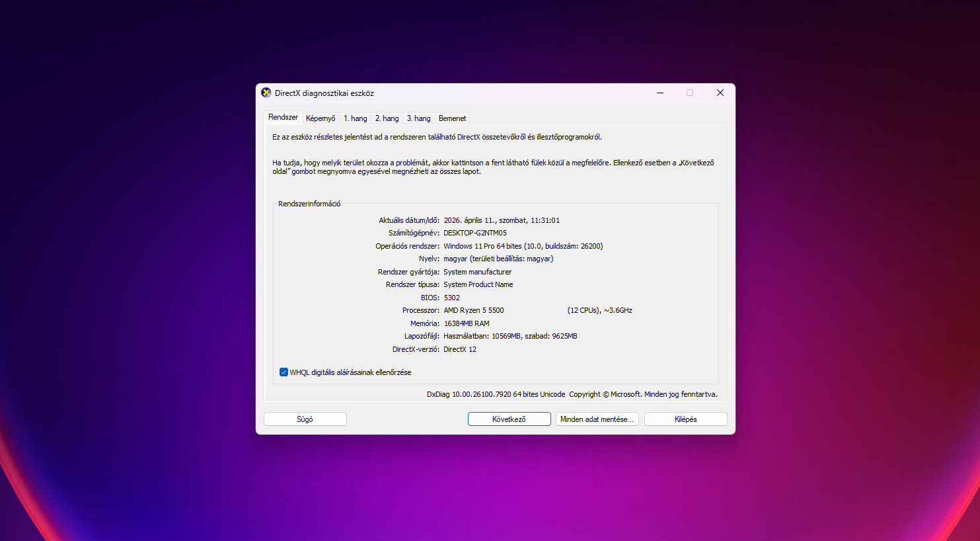
Task: Click the disabled maximize button in title bar
Action: pyautogui.click(x=690, y=93)
